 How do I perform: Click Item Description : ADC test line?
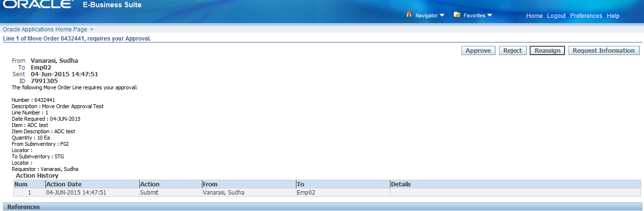tap(43, 131)
